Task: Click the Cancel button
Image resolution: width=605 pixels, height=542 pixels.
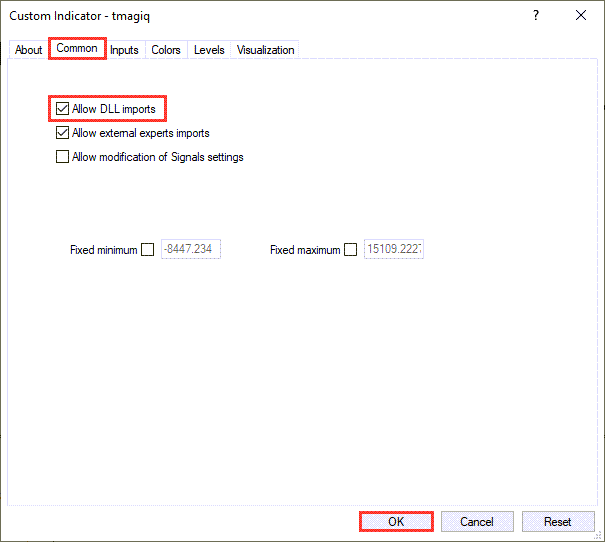Action: (x=477, y=522)
